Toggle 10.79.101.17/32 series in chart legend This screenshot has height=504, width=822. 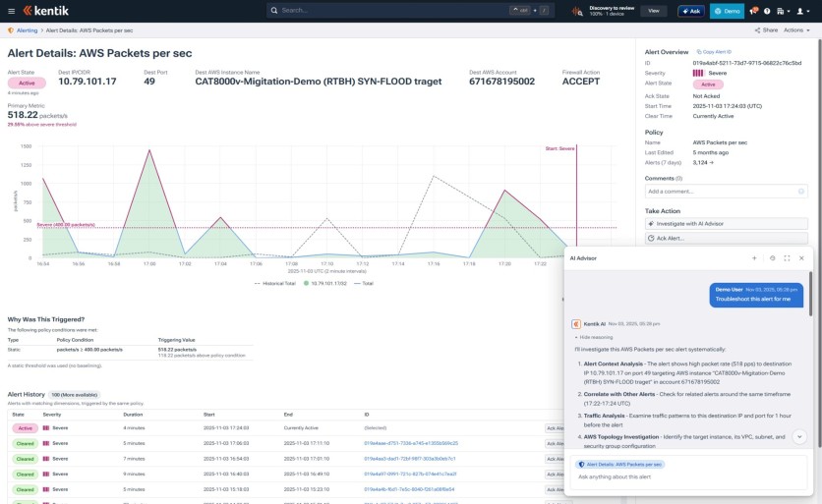(326, 282)
